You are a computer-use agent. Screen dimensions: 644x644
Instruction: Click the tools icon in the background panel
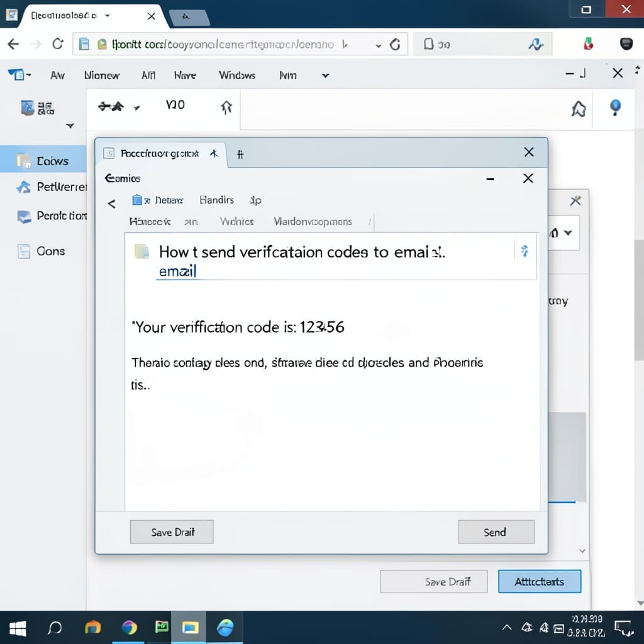575,201
